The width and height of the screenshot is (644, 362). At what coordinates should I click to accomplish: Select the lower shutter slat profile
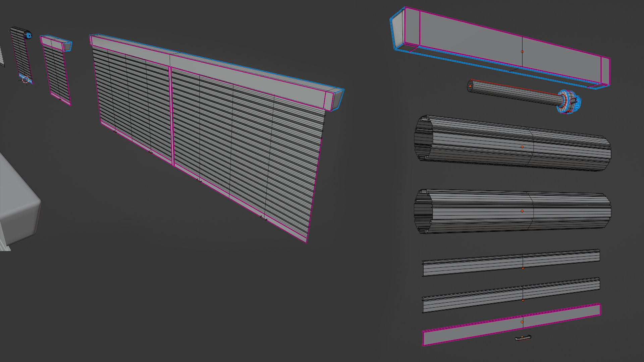click(x=511, y=295)
